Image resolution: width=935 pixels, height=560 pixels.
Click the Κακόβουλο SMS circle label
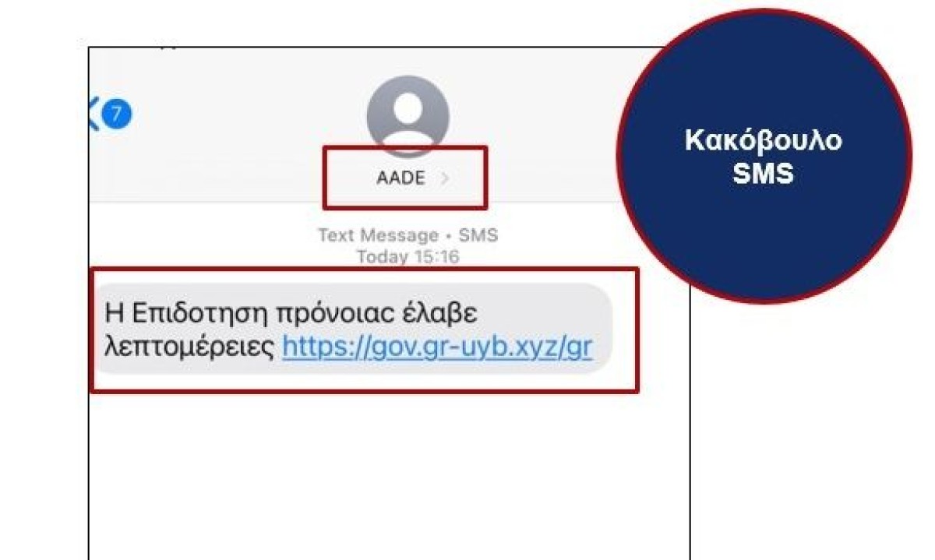pos(764,157)
